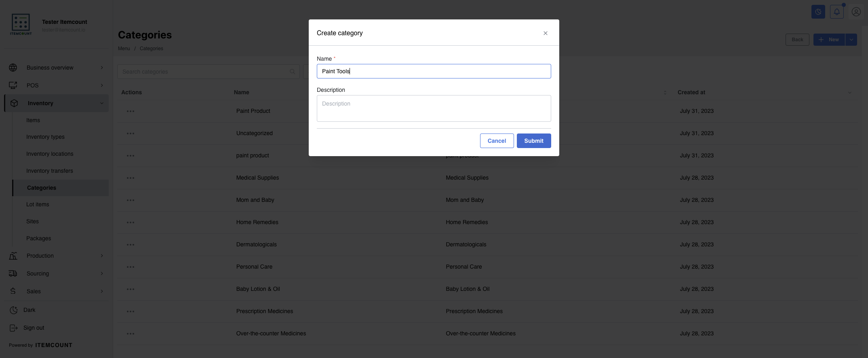This screenshot has width=868, height=358.
Task: Click the Itemcount logo
Action: [21, 24]
